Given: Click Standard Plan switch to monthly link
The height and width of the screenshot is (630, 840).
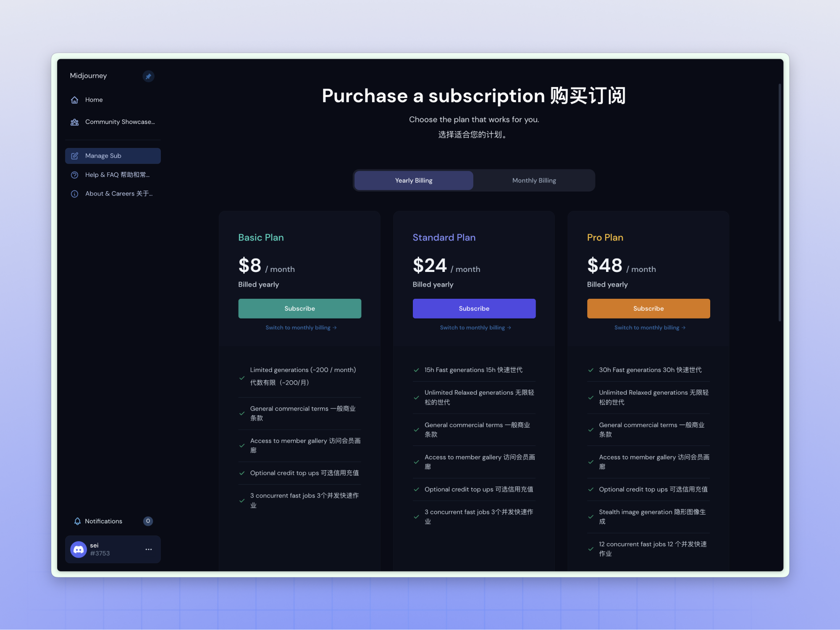Looking at the screenshot, I should click(x=475, y=327).
